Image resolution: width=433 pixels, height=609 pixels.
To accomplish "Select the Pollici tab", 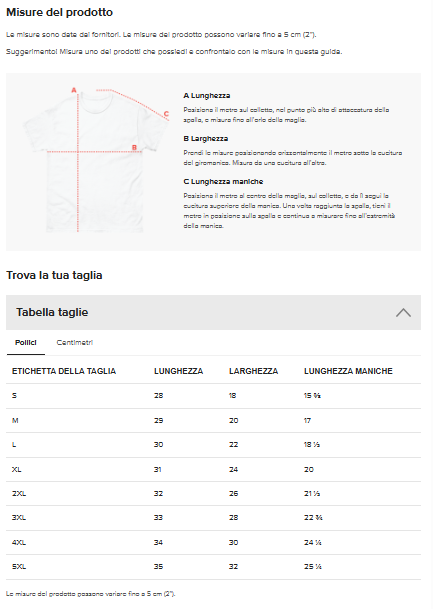I will pos(26,343).
